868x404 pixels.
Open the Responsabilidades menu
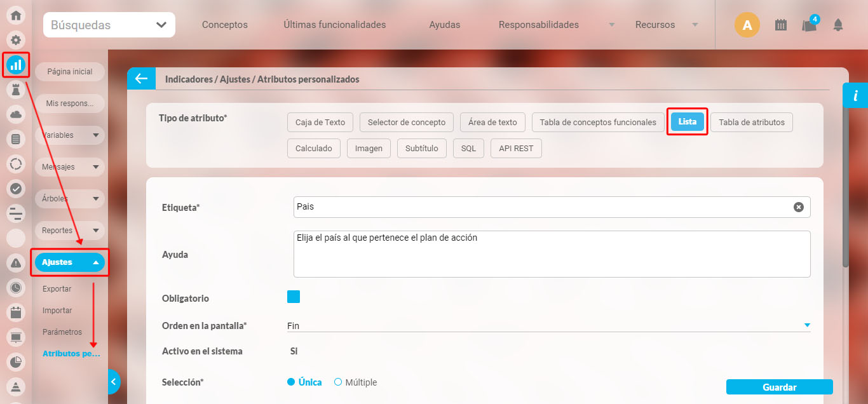(x=539, y=25)
